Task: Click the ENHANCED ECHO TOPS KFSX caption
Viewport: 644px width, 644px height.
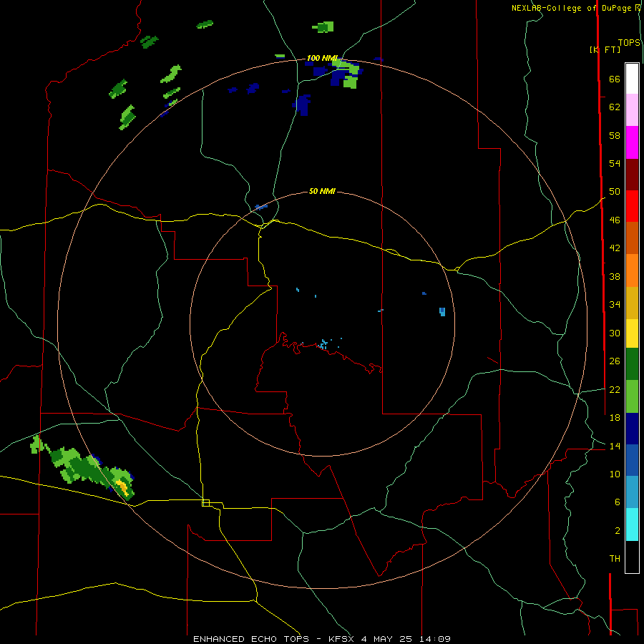Action: tap(322, 639)
